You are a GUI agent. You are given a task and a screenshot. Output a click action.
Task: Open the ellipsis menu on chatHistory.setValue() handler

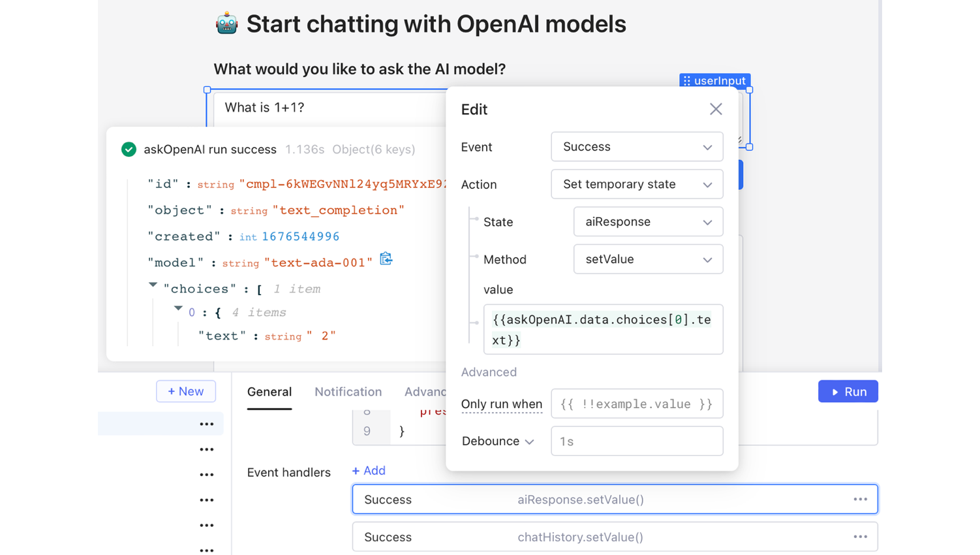tap(861, 536)
